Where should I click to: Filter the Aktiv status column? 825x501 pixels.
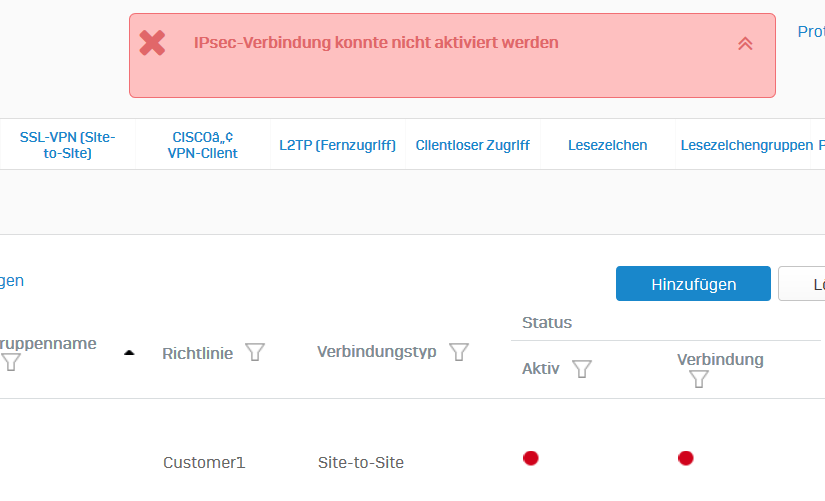point(582,369)
